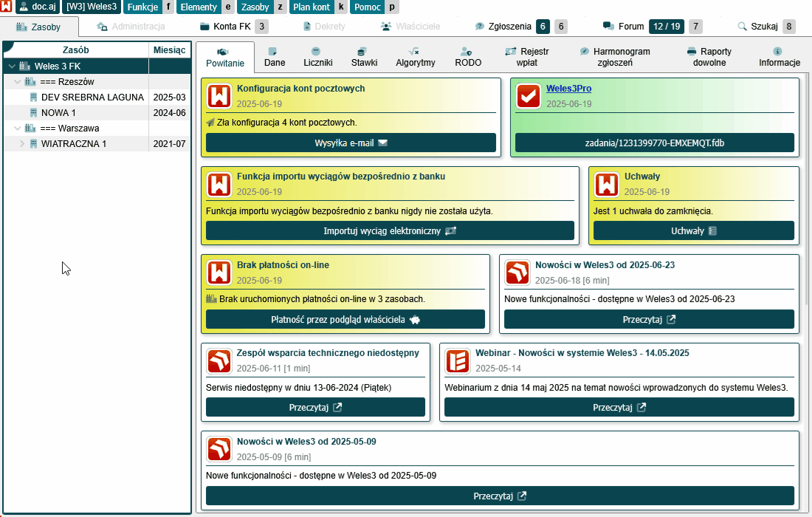
Task: Open the Weles3Pro link
Action: point(568,89)
